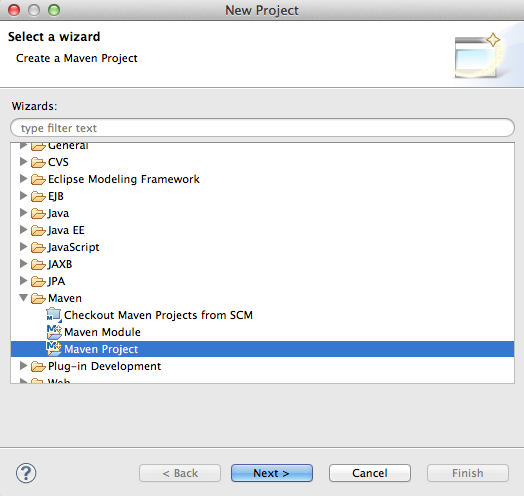524x496 pixels.
Task: Click the Plug-in Development folder icon
Action: [x=38, y=366]
